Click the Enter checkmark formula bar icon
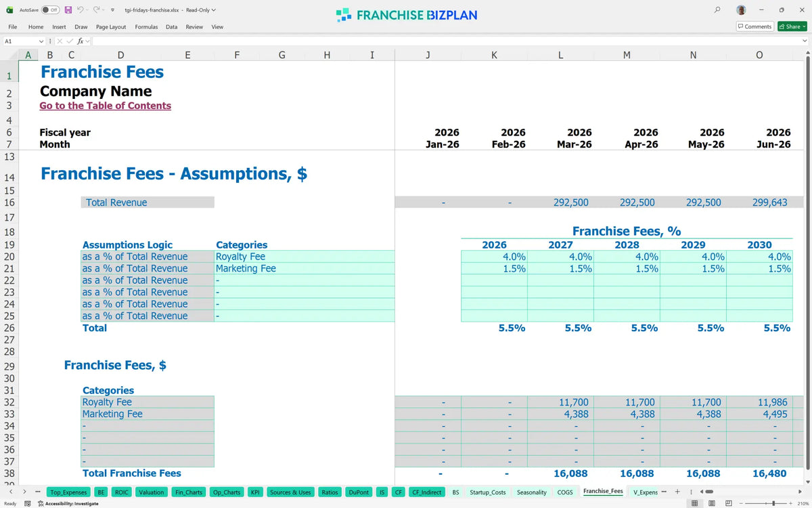 coord(69,41)
